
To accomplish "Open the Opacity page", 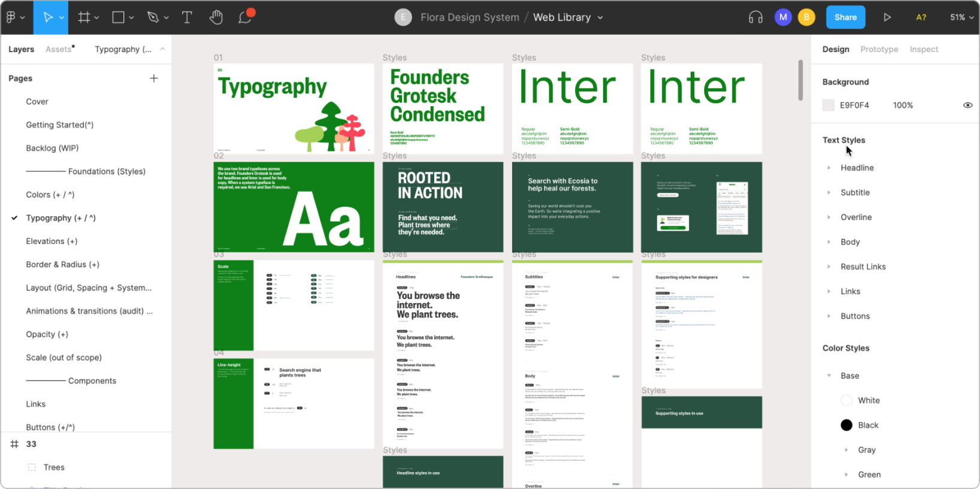I will 47,334.
